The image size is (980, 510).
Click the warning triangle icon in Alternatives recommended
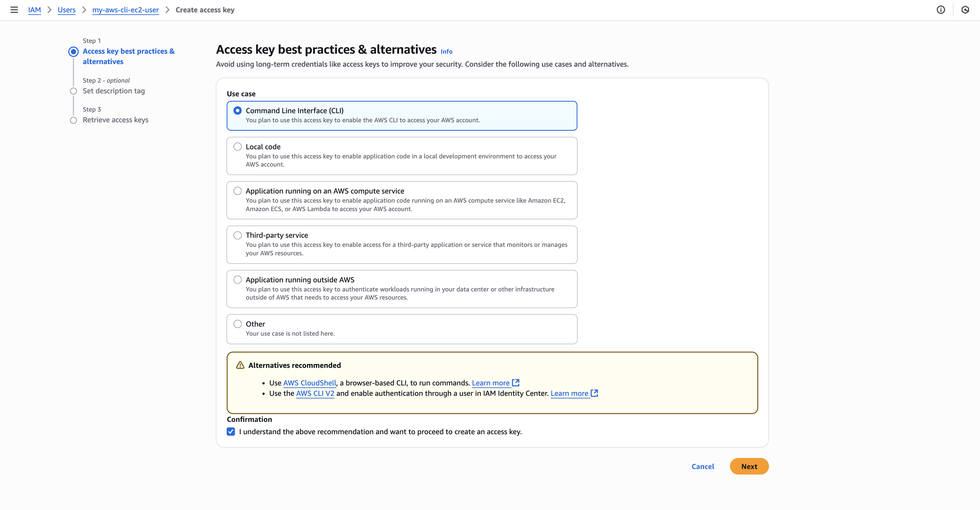click(x=240, y=365)
